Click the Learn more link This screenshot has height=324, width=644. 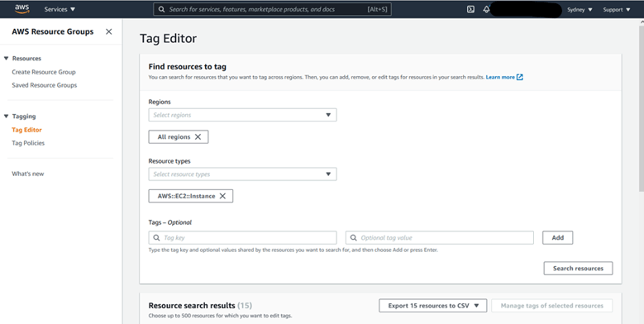coord(504,77)
